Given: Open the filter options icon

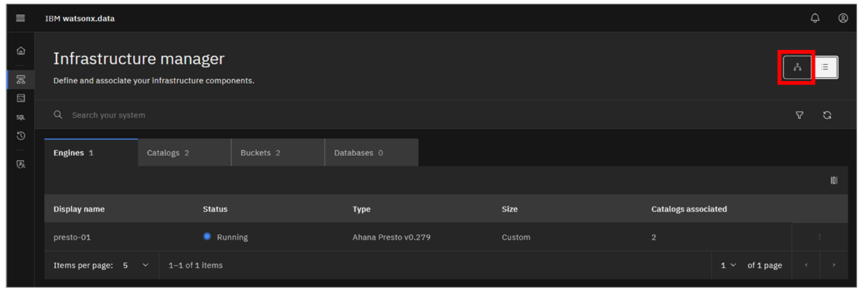Looking at the screenshot, I should (799, 115).
